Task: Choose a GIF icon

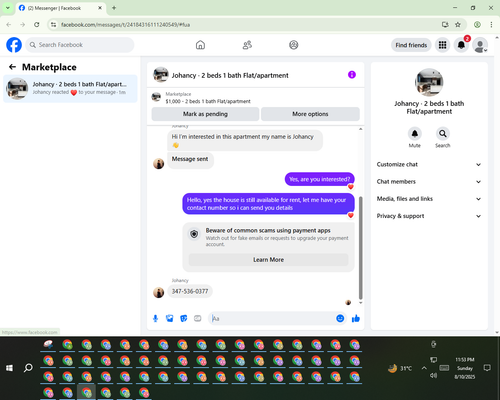Action: (198, 319)
